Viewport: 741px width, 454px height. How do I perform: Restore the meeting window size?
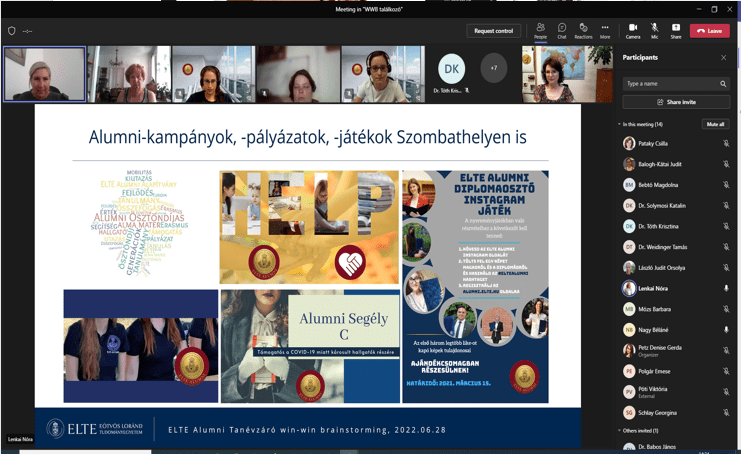(x=714, y=9)
